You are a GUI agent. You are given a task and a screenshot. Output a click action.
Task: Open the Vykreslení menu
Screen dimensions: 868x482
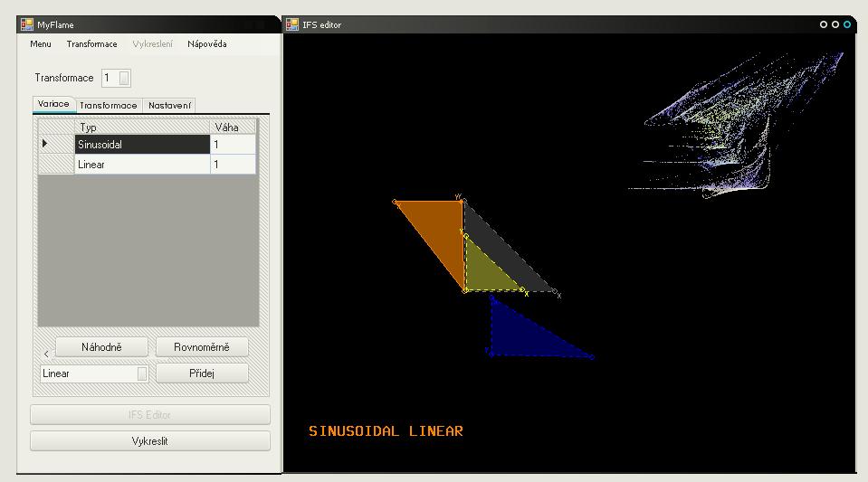152,43
